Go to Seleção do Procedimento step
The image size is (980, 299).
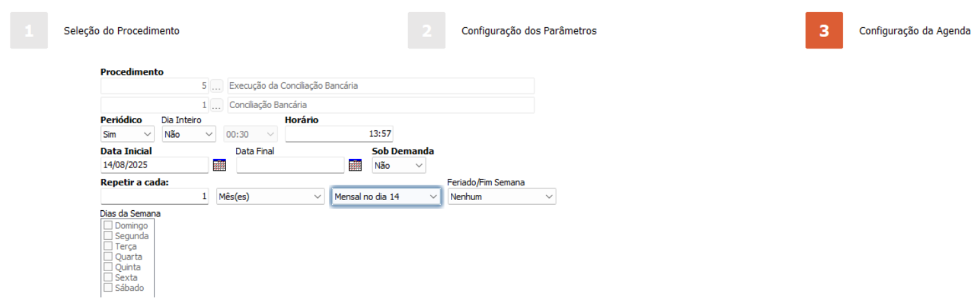[x=122, y=31]
